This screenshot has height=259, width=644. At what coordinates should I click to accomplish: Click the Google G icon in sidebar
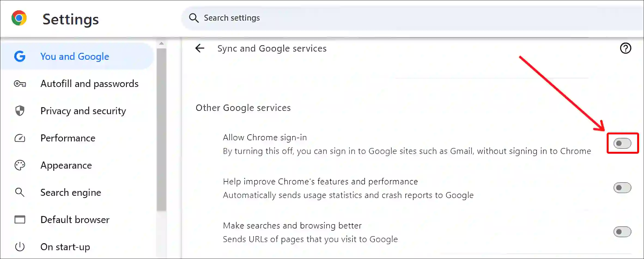(20, 56)
